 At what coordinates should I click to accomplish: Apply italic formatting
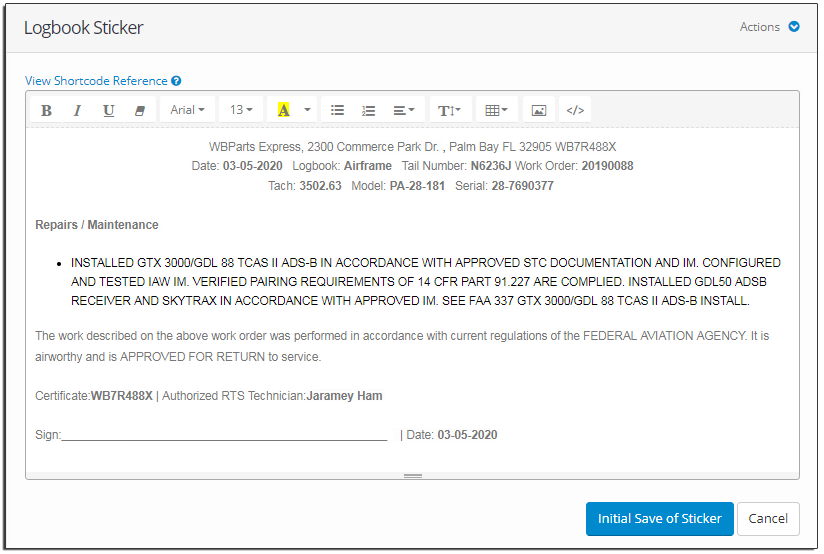[77, 110]
